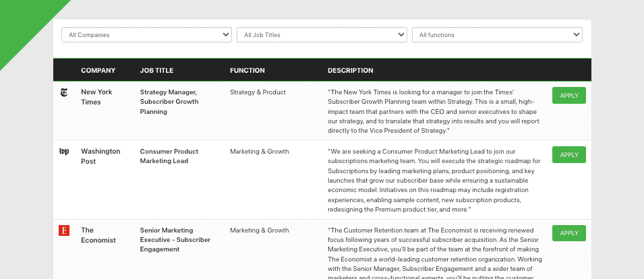
Task: Click the Strategy & Product function cell
Action: click(x=258, y=92)
